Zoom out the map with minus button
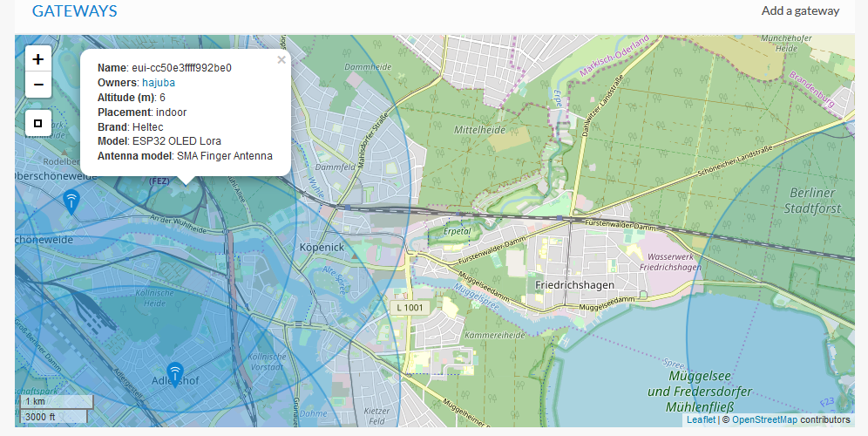The height and width of the screenshot is (436, 868). point(38,85)
